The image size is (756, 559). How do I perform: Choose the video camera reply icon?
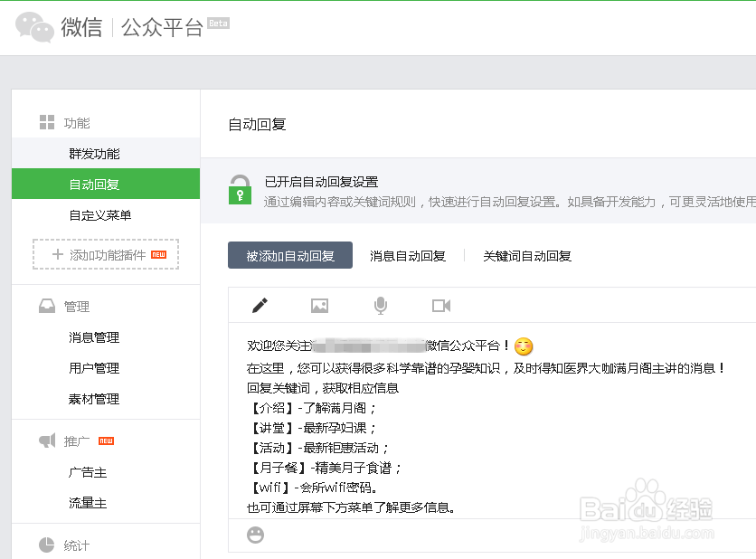click(441, 306)
